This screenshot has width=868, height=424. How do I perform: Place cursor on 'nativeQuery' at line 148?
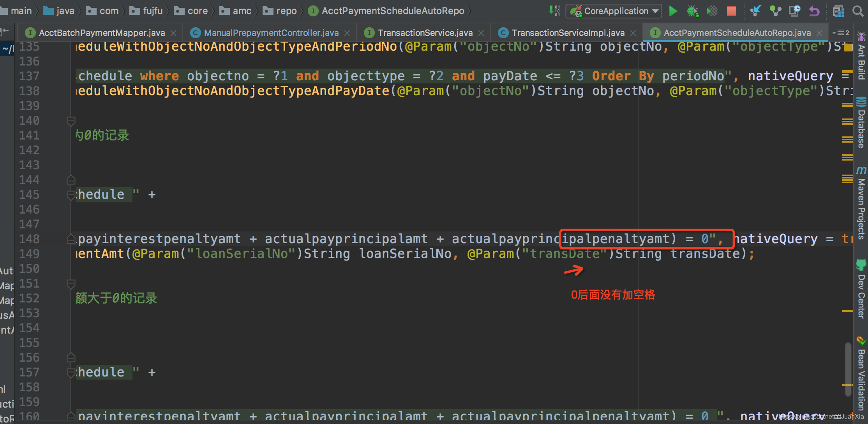click(x=775, y=239)
